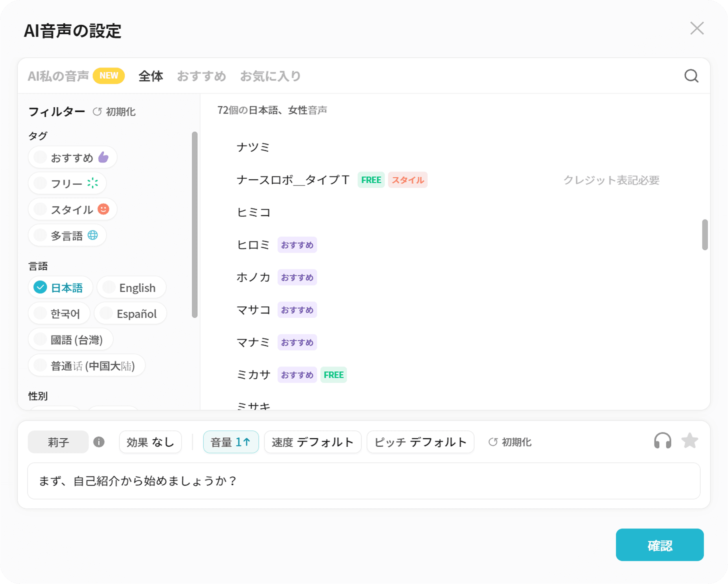Viewport: 728px width, 584px height.
Task: Click the preview text input field
Action: point(363,481)
